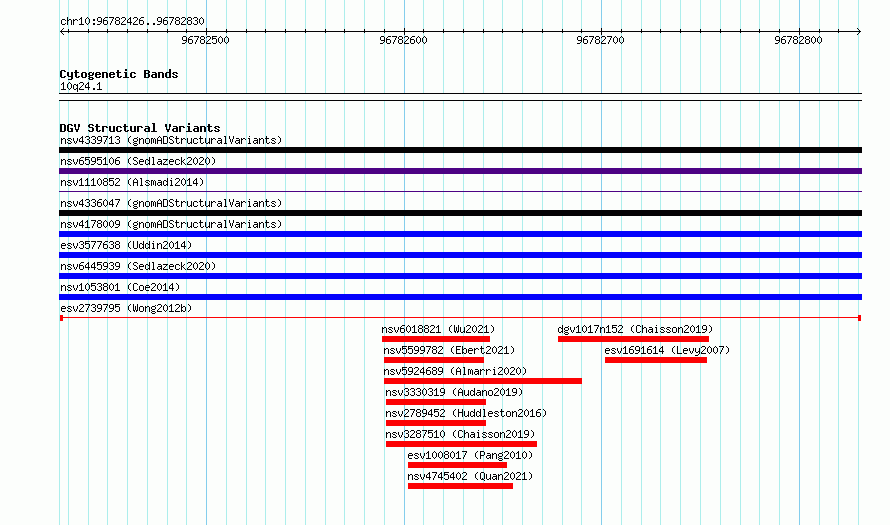890x525 pixels.
Task: Select the blue nsv4178009 variant bar
Action: point(460,234)
